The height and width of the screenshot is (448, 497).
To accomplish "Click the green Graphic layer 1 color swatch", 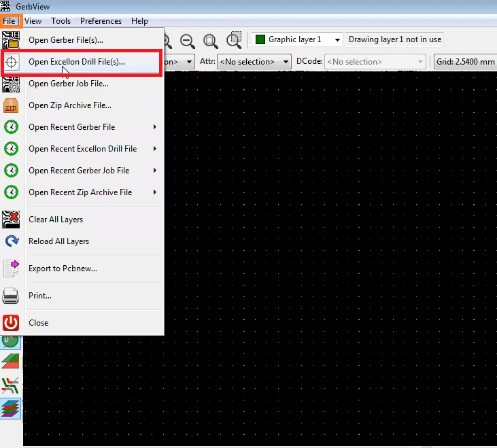I will click(x=260, y=39).
